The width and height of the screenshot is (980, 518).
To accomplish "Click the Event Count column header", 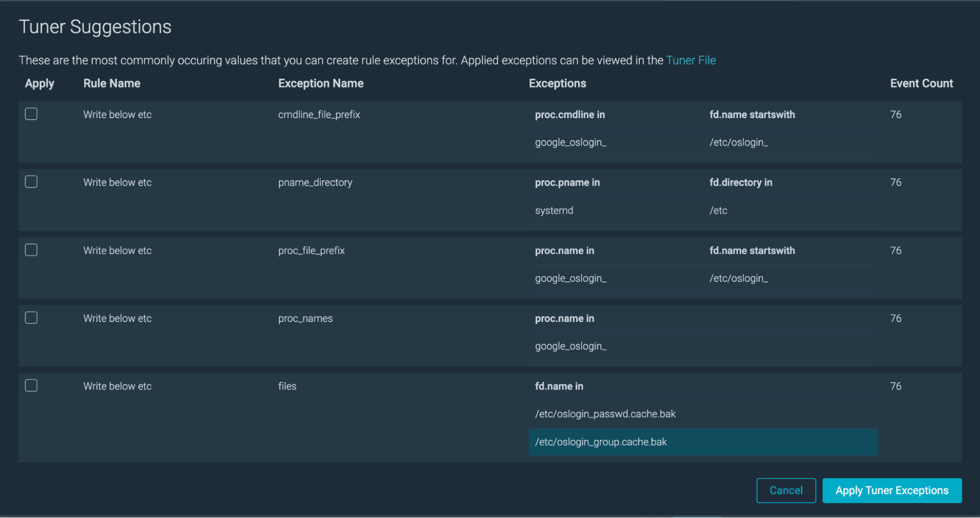I will tap(921, 83).
